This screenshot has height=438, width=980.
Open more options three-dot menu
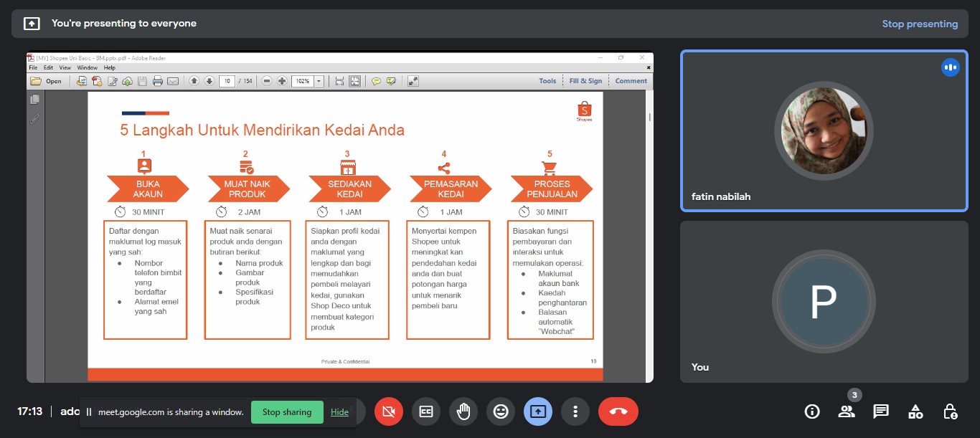pyautogui.click(x=575, y=411)
